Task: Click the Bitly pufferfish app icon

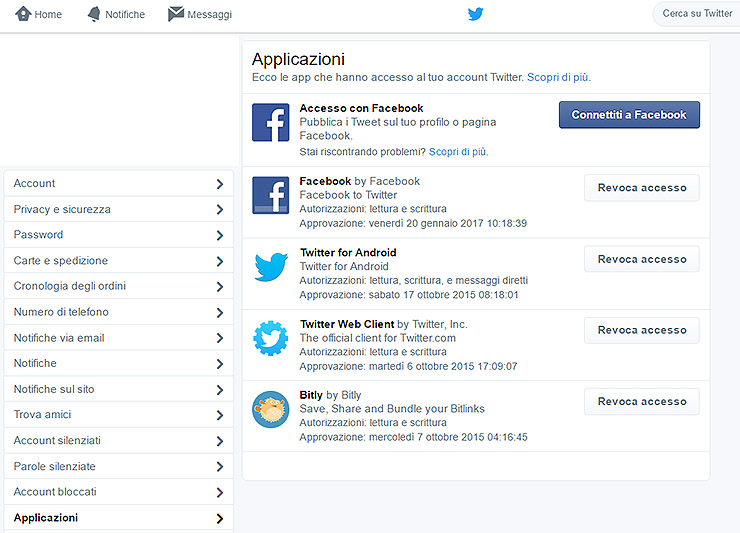Action: click(x=270, y=409)
